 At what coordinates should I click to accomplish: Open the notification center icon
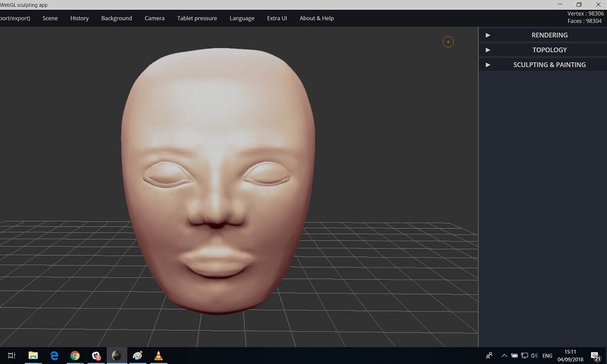[595, 356]
